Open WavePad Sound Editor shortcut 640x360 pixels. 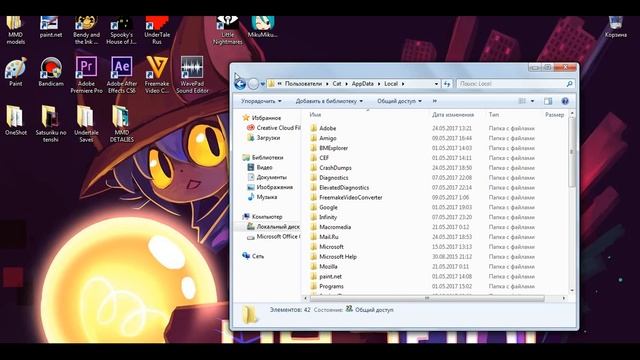(192, 75)
